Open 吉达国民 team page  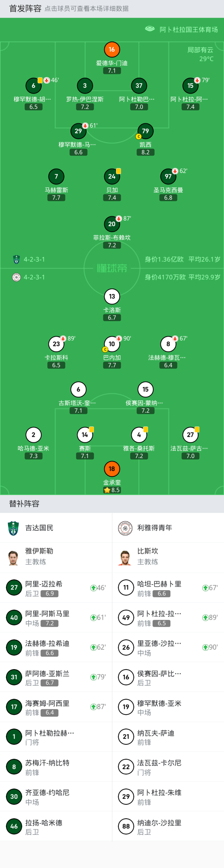(x=39, y=528)
